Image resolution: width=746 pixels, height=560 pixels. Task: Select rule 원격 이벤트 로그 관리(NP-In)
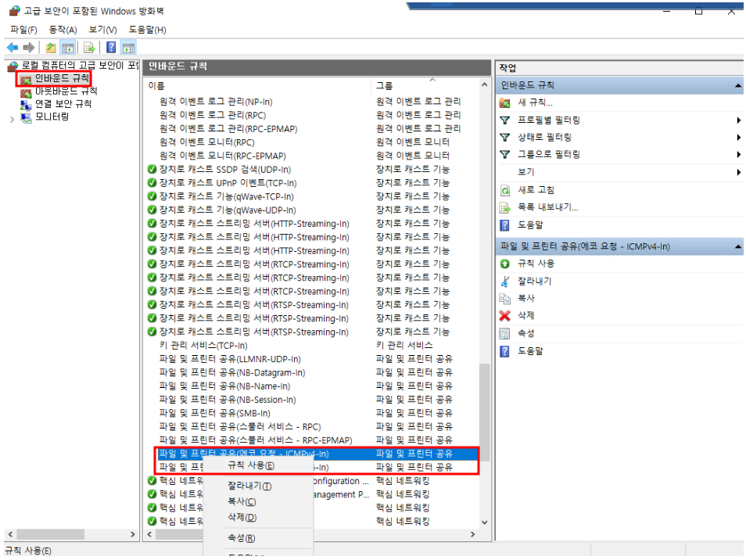click(216, 102)
